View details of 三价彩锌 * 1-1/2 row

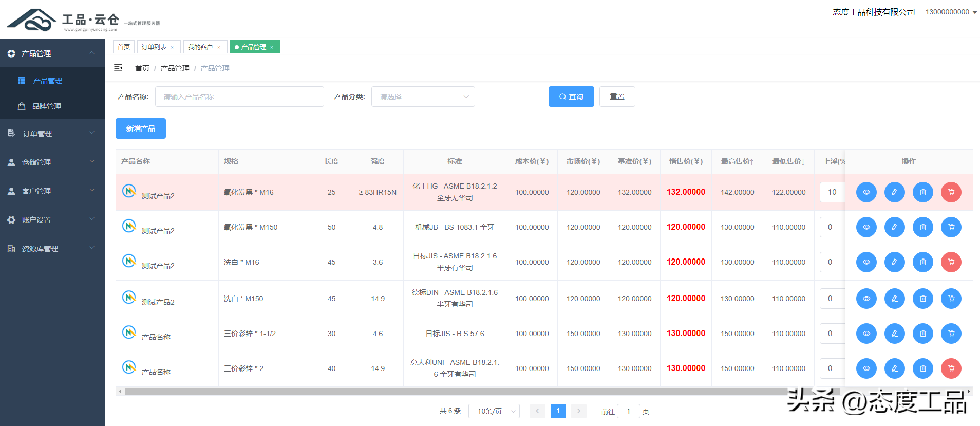tap(866, 334)
